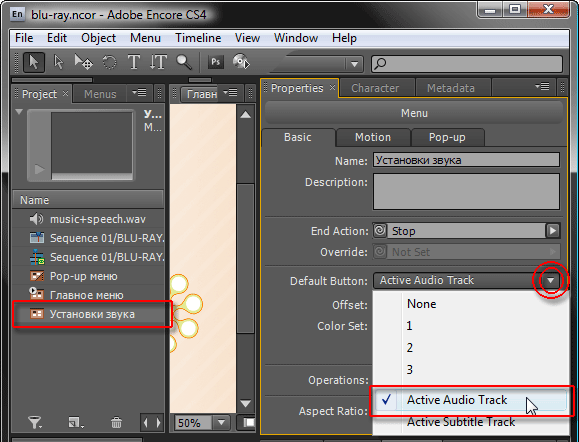Click the Description text box
The width and height of the screenshot is (579, 442).
pos(466,192)
